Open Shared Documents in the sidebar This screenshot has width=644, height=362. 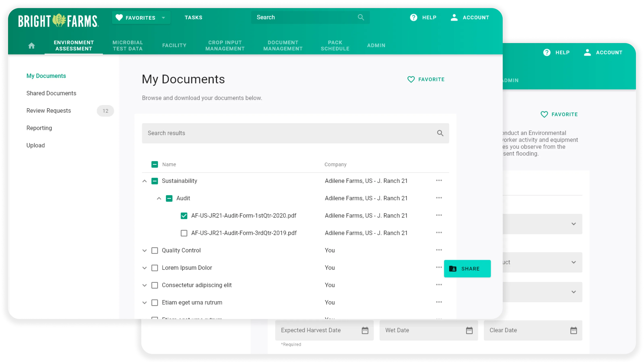coord(51,93)
